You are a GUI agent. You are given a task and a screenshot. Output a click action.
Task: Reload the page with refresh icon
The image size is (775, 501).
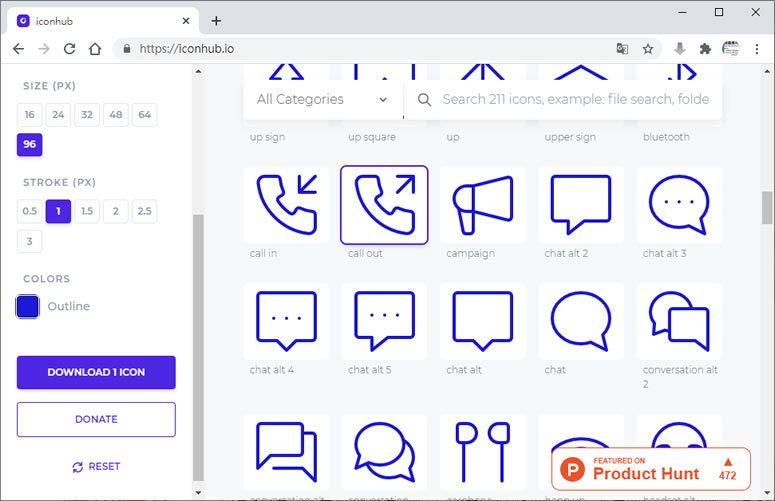[69, 49]
